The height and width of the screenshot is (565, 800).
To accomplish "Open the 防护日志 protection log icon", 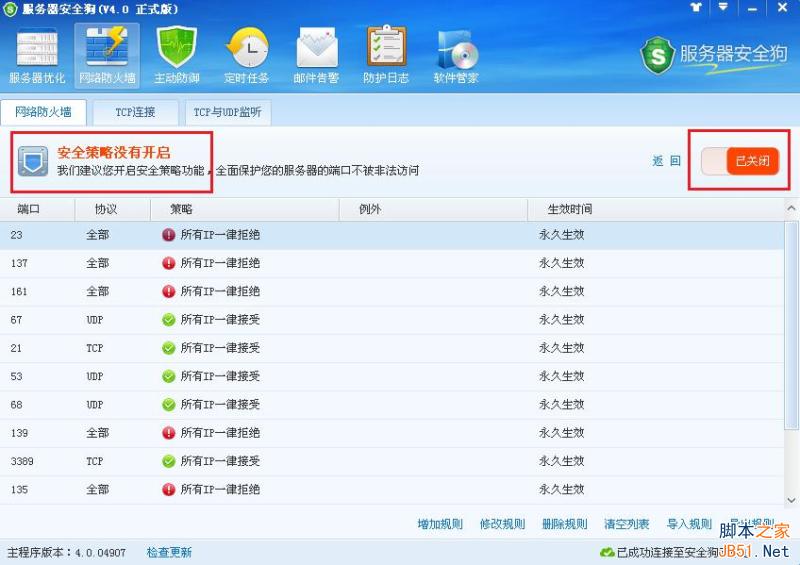I will coord(386,55).
